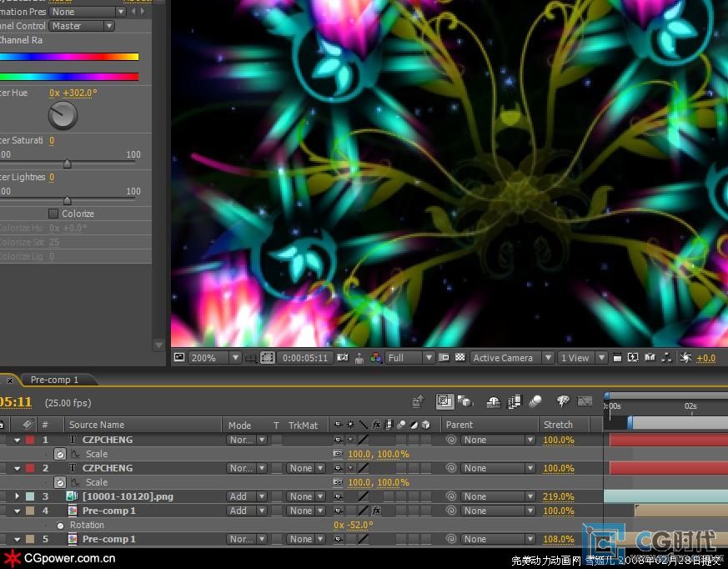
Task: Click the TrkMat column header
Action: tap(304, 425)
